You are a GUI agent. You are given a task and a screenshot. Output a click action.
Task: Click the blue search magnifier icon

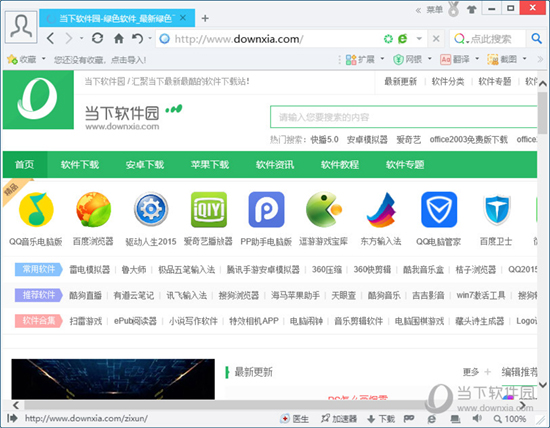536,38
